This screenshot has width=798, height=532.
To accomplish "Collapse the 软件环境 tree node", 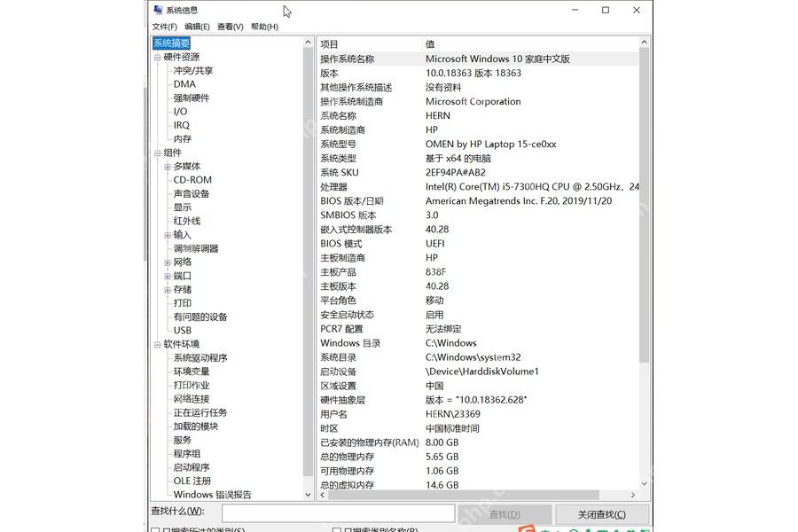I will pos(157,345).
